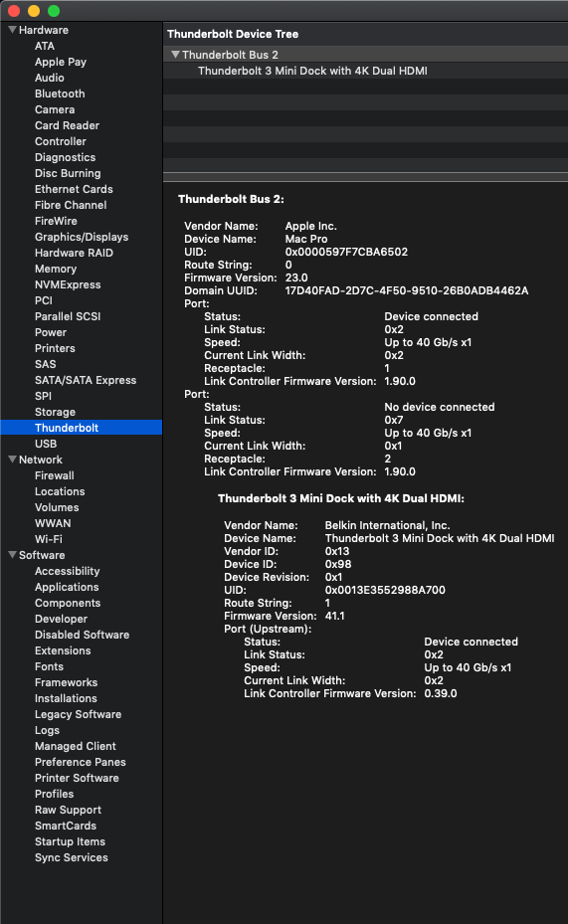
Task: Collapse the Hardware section triangle
Action: click(12, 30)
